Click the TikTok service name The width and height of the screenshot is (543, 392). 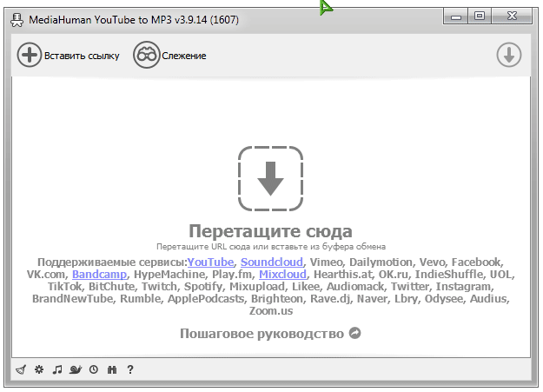pyautogui.click(x=65, y=286)
